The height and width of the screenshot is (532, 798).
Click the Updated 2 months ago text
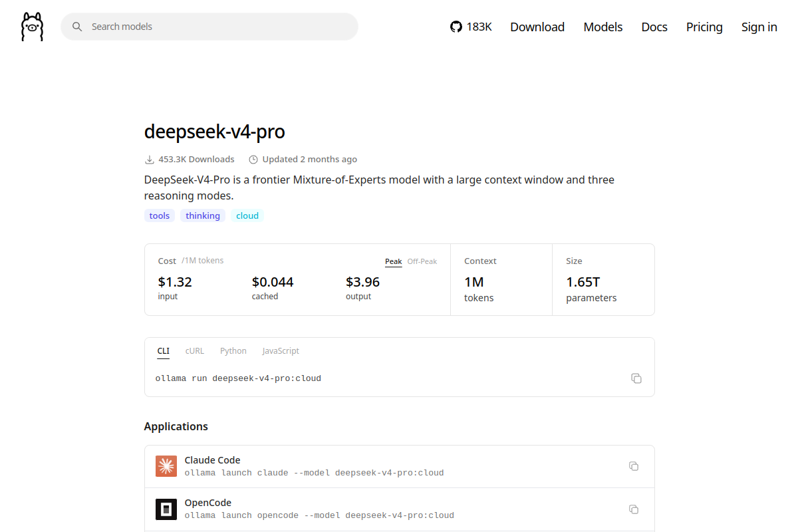[310, 160]
